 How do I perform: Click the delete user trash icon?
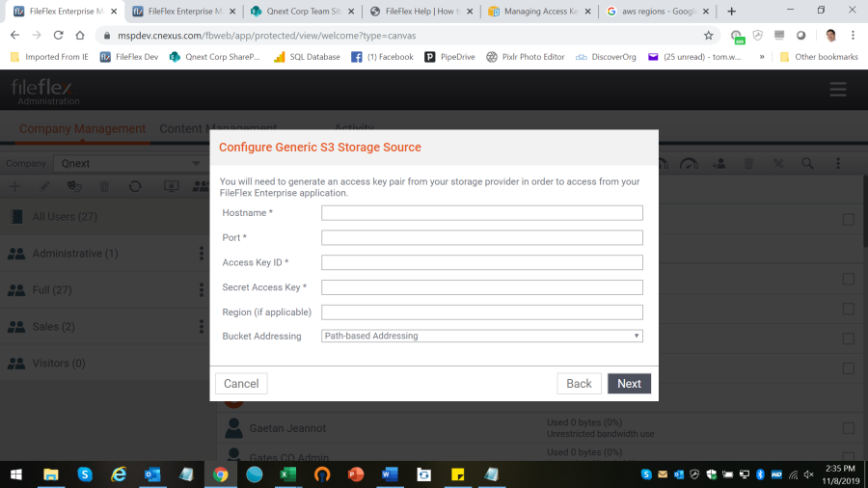tap(748, 164)
